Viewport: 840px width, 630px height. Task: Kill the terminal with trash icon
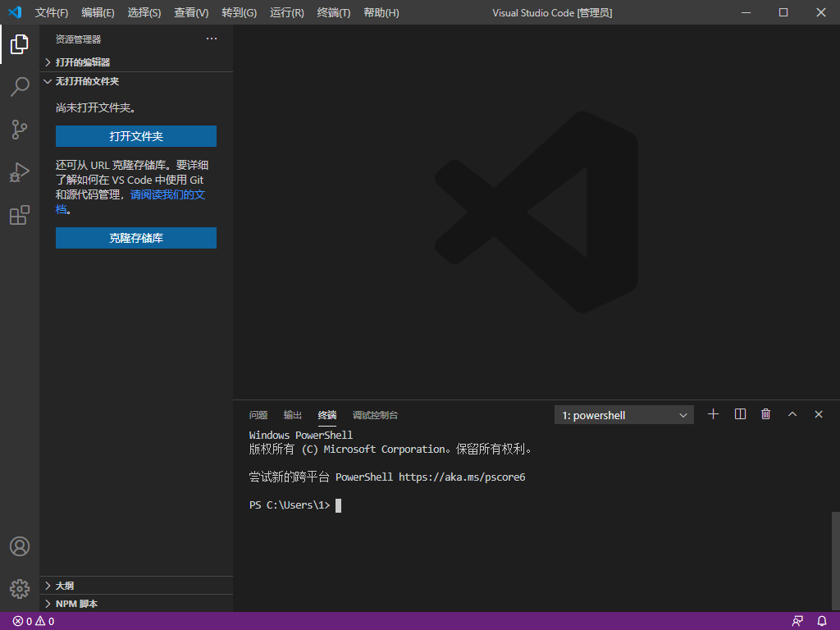pyautogui.click(x=766, y=414)
